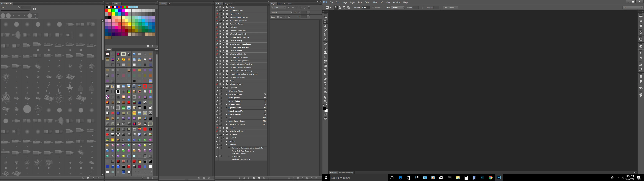Expand the WallPaper action set
644x181 pixels.
coord(224,27)
